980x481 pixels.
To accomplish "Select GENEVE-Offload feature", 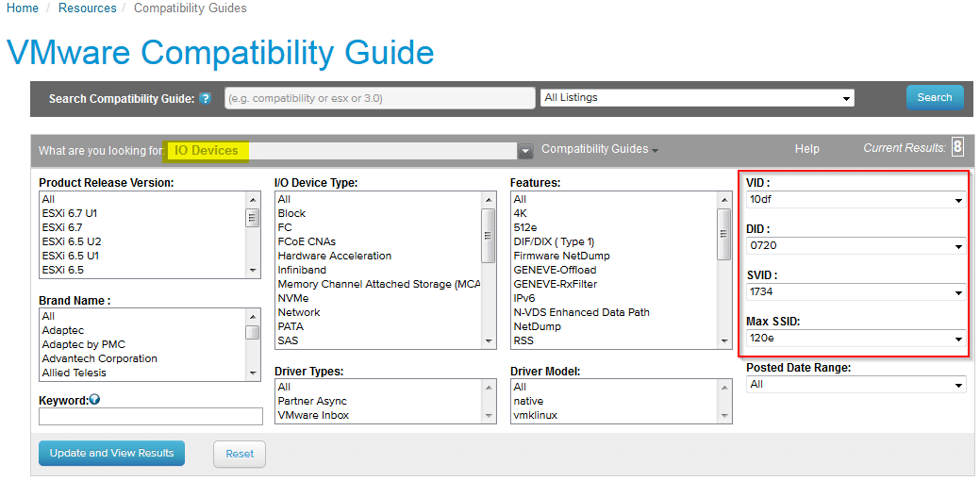I will pyautogui.click(x=555, y=270).
